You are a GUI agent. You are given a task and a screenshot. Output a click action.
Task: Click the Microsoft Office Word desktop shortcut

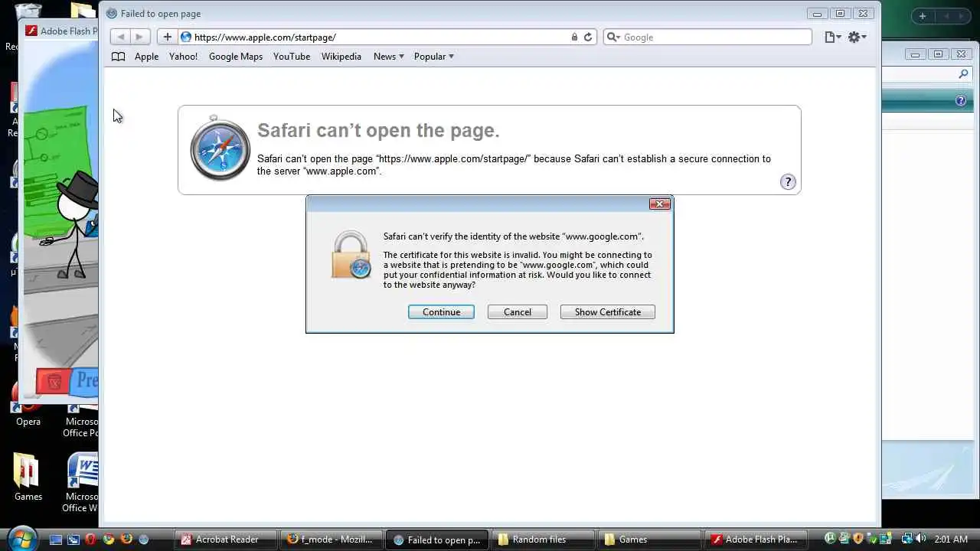coord(81,483)
